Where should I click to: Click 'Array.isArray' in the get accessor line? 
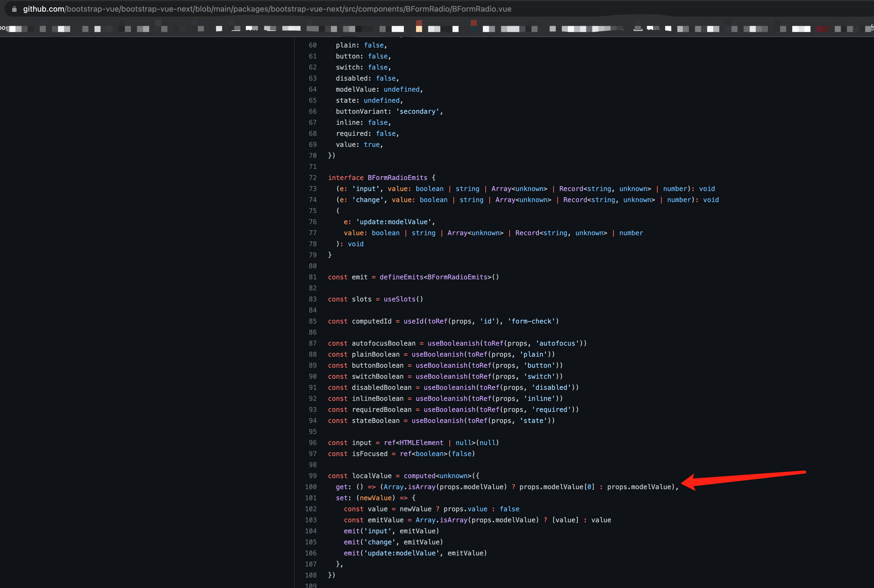point(409,487)
